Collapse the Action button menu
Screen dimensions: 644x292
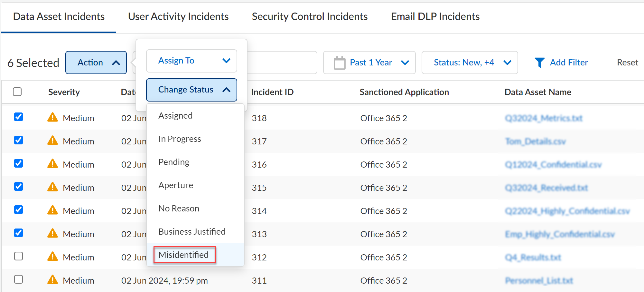tap(96, 63)
